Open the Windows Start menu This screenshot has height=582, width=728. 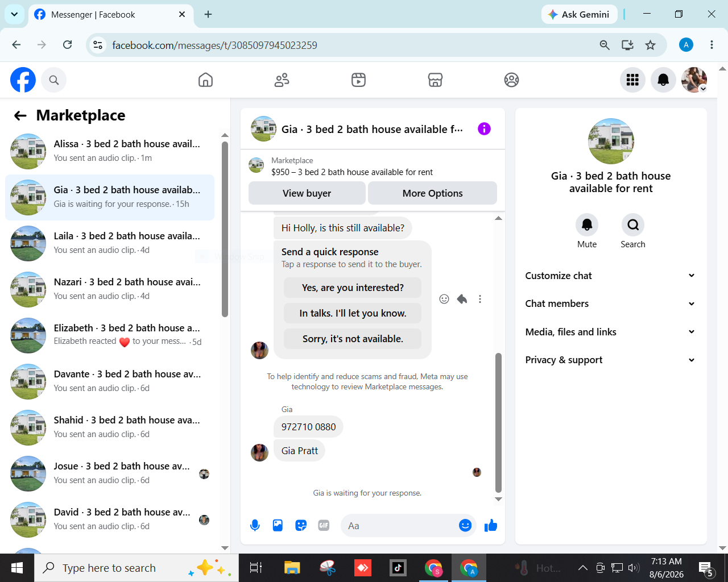click(17, 568)
